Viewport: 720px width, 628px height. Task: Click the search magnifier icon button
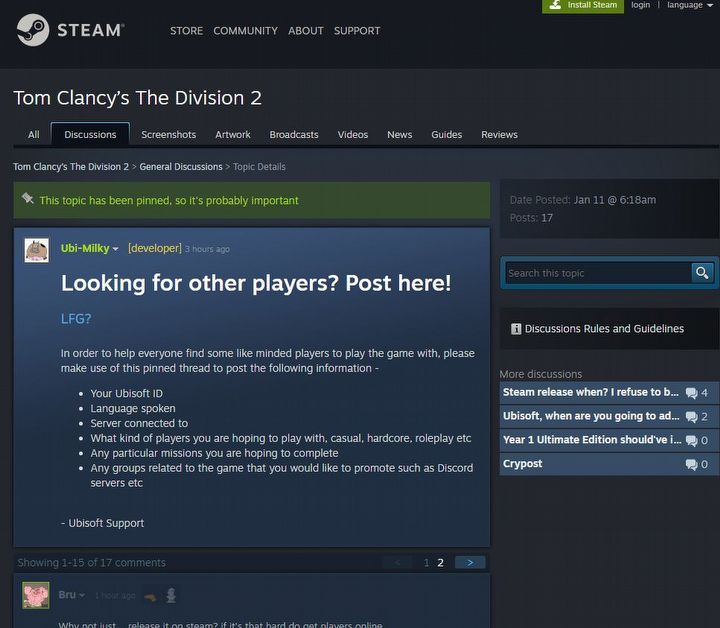pos(702,273)
